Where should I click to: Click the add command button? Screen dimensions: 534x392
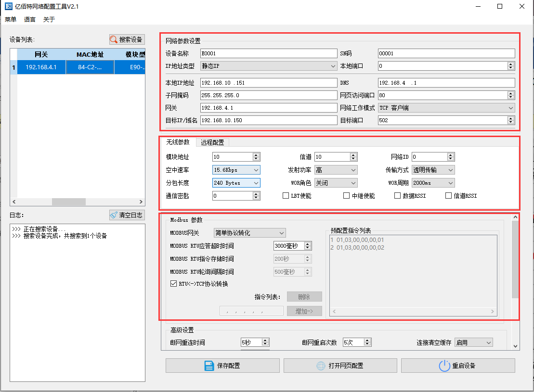click(x=304, y=311)
